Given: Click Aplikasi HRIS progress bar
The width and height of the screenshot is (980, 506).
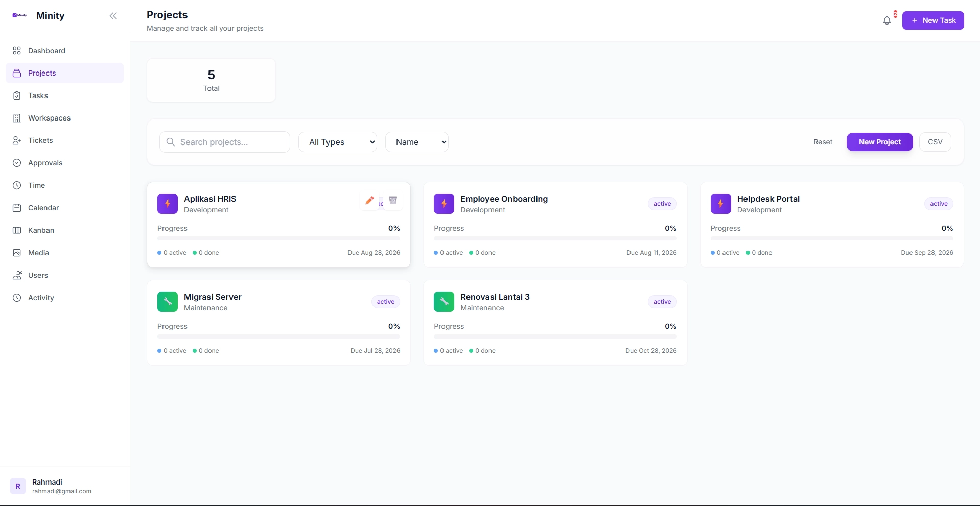Looking at the screenshot, I should 278,238.
